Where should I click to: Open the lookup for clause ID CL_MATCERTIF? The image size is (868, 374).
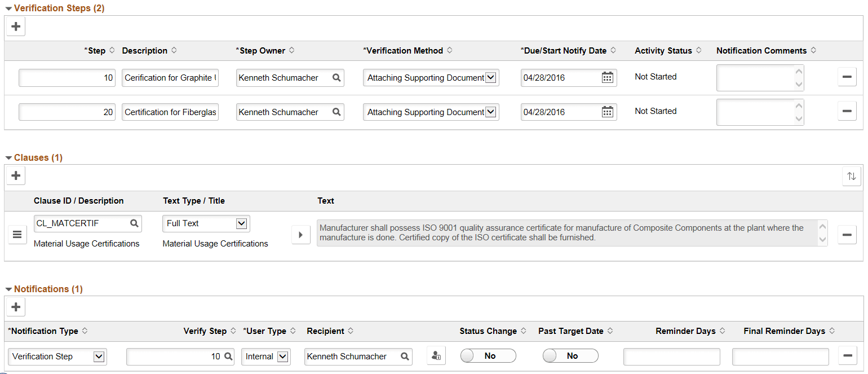pos(135,223)
